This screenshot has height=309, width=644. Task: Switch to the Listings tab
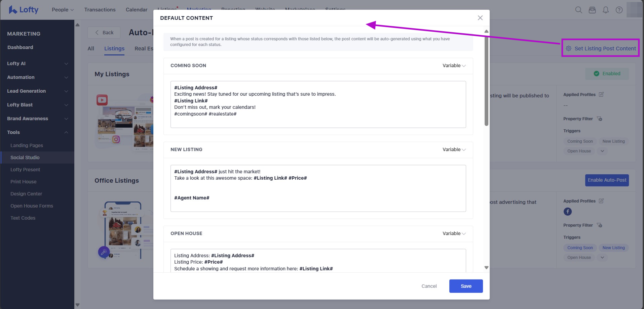(x=114, y=49)
